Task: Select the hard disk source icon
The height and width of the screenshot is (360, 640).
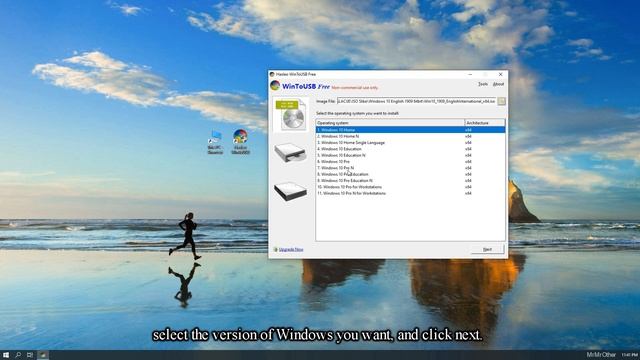Action: pyautogui.click(x=290, y=191)
